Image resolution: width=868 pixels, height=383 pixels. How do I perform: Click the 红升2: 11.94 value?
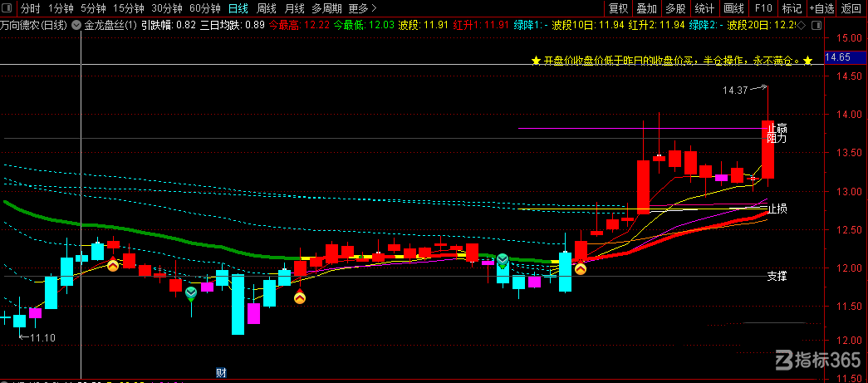656,25
